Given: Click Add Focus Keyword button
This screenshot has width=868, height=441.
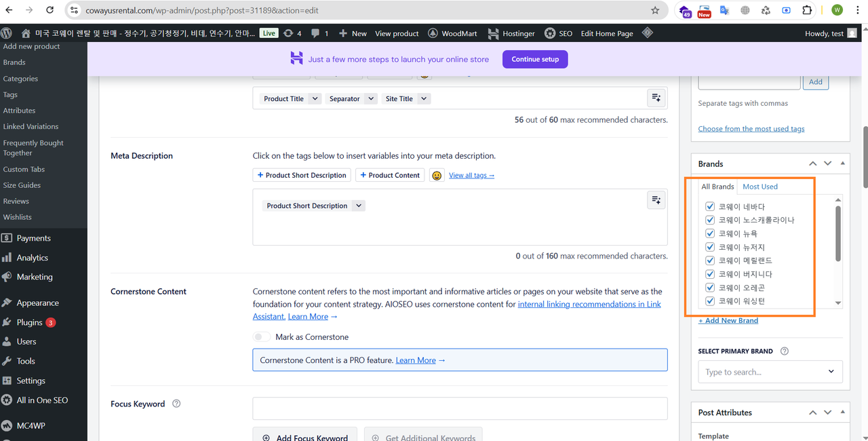Looking at the screenshot, I should (304, 436).
